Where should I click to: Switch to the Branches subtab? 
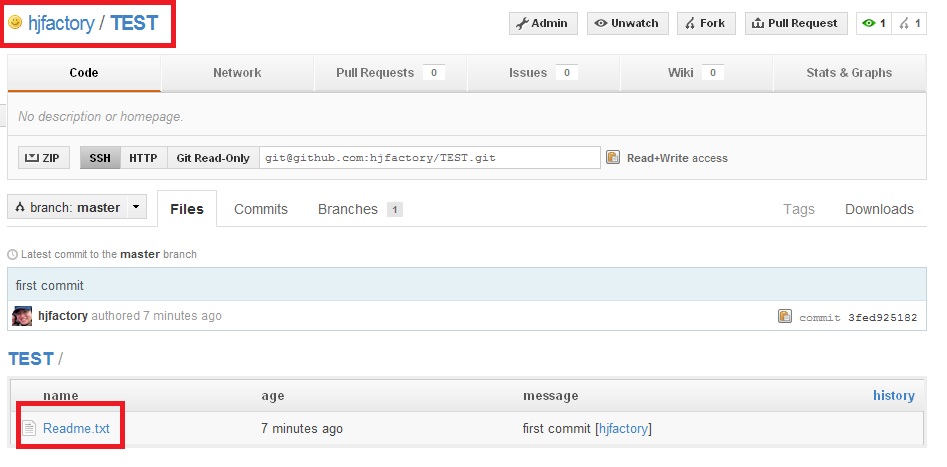[x=360, y=209]
